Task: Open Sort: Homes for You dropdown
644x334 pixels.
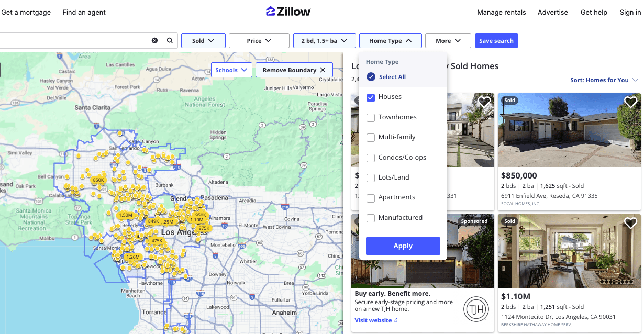Action: click(604, 80)
